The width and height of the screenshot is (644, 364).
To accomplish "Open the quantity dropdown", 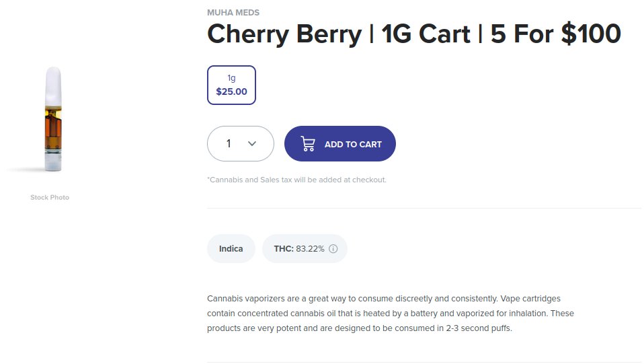I will [240, 144].
